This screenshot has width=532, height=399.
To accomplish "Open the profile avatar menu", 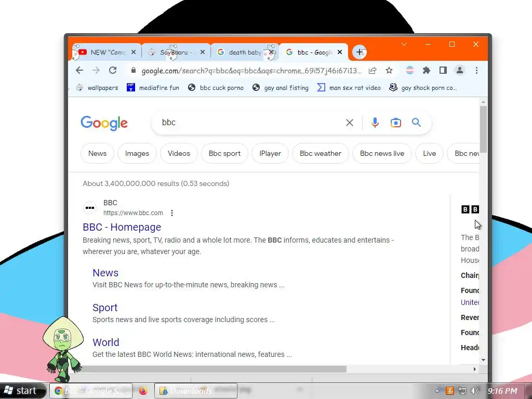I will (x=460, y=70).
